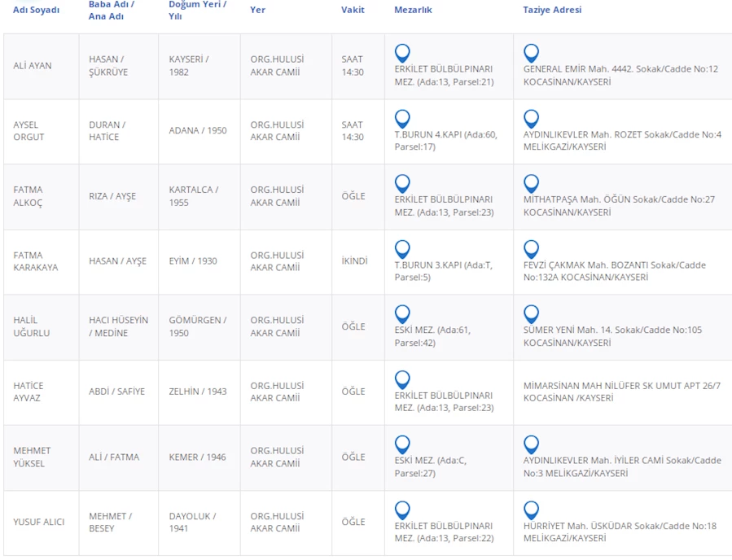
Task: Click cemetery map pin for Halil Uğurlu
Action: [402, 313]
